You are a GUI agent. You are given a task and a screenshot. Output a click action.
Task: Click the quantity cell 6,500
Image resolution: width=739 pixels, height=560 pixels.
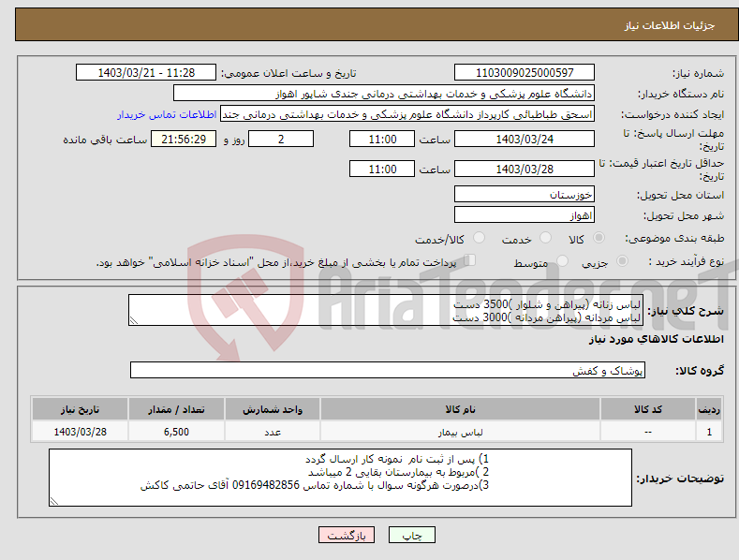pyautogui.click(x=176, y=432)
